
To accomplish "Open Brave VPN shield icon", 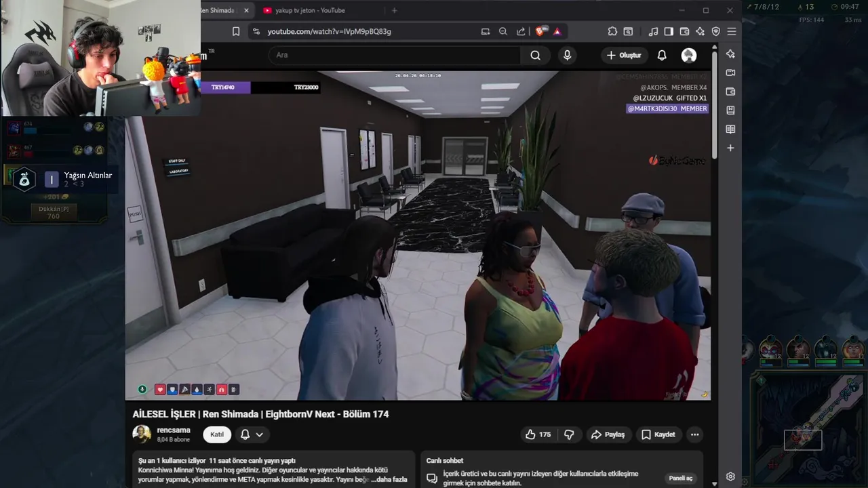I will 715,31.
